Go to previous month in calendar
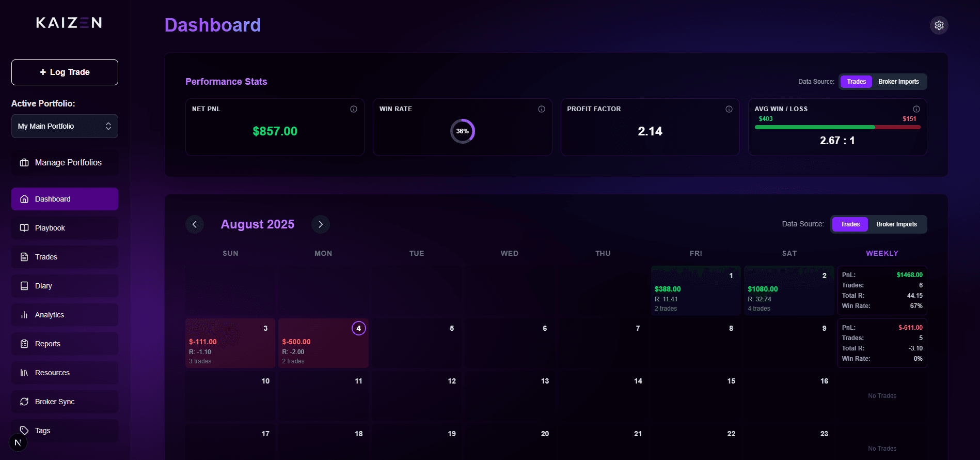 click(x=195, y=224)
